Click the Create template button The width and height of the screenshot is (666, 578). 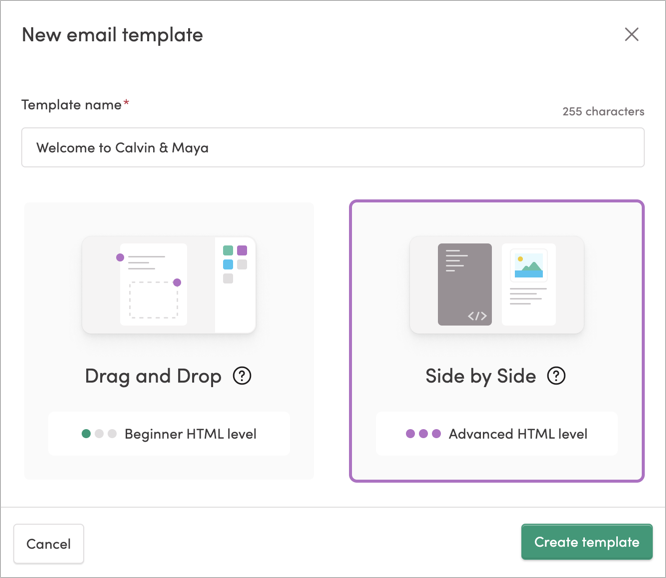pyautogui.click(x=587, y=542)
